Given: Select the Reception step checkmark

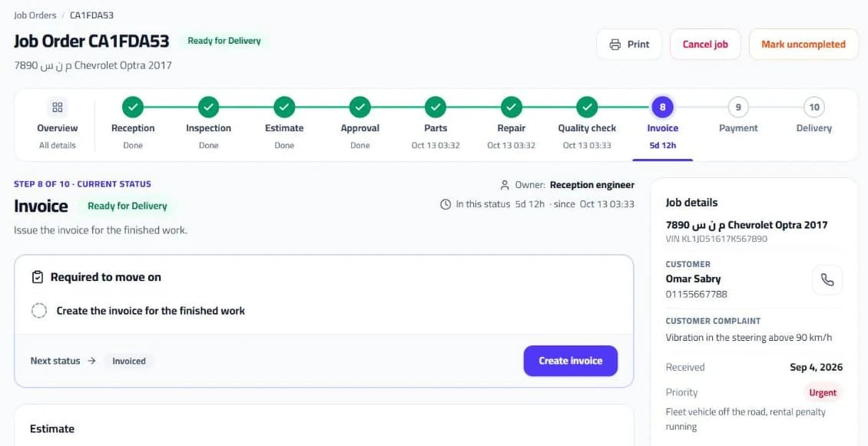Looking at the screenshot, I should [133, 107].
